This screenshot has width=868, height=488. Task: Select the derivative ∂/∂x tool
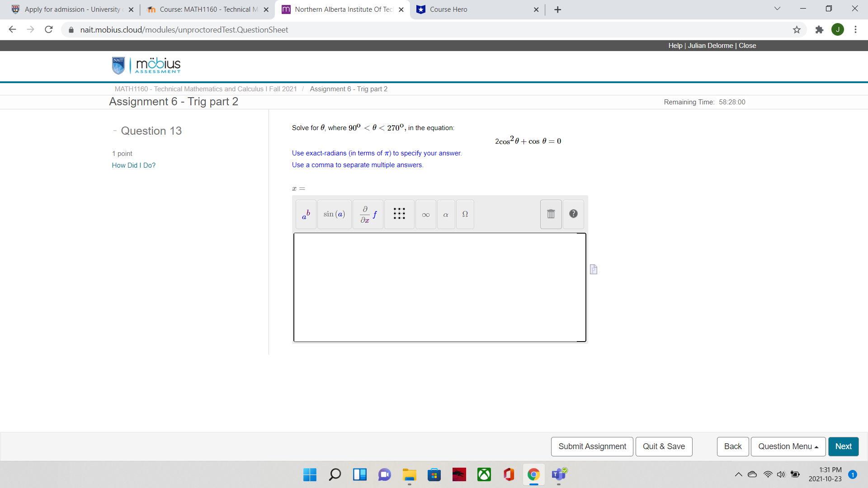coord(367,214)
